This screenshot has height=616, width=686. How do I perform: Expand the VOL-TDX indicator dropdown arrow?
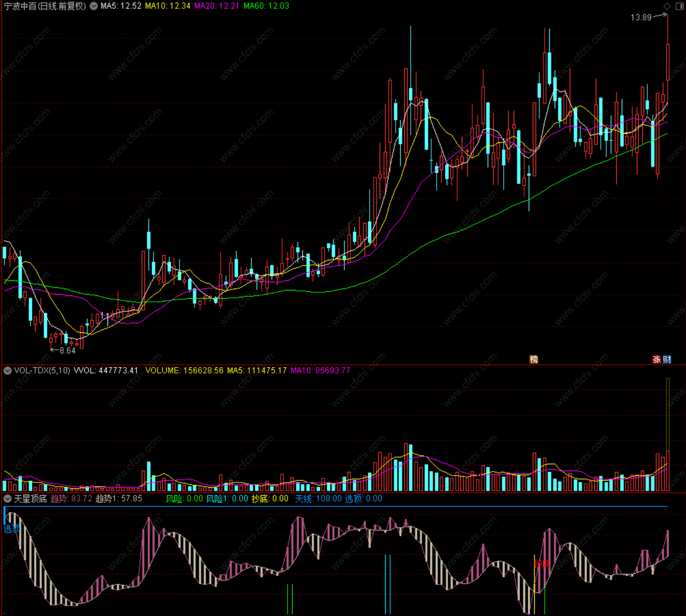7,370
